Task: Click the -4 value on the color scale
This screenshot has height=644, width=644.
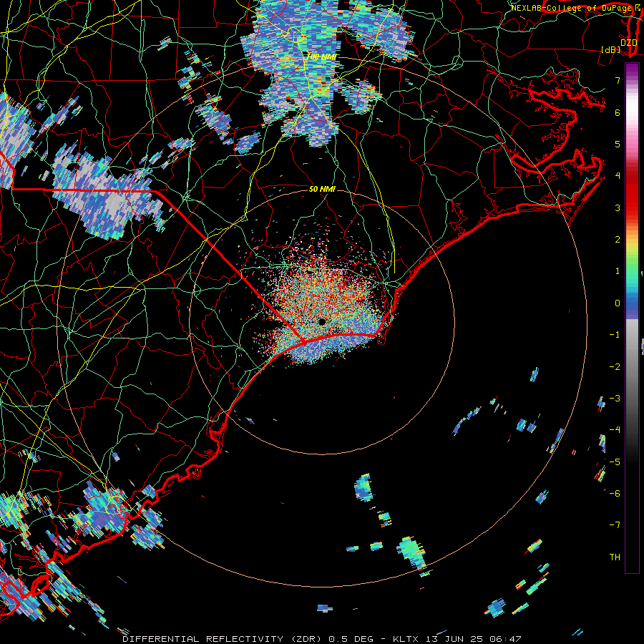Action: [615, 429]
